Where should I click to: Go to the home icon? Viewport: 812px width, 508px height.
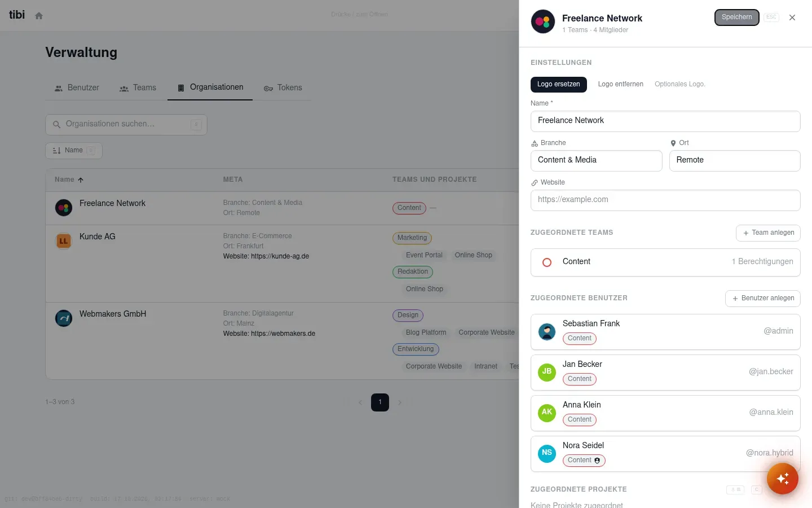pos(39,16)
